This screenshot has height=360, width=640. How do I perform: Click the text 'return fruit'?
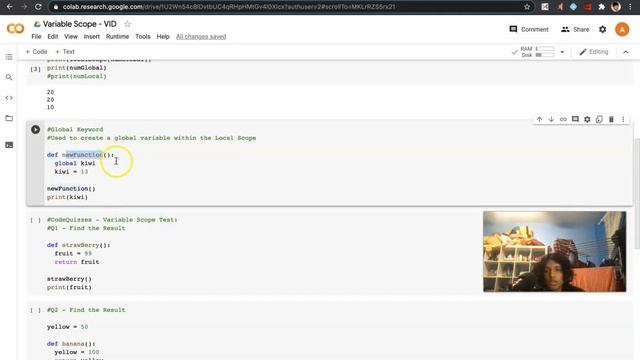tap(77, 262)
